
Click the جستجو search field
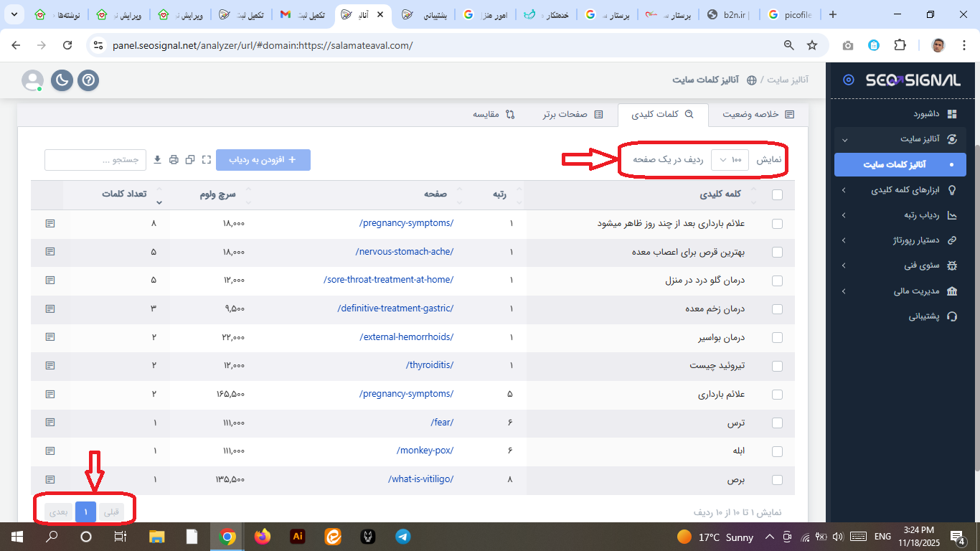(95, 160)
